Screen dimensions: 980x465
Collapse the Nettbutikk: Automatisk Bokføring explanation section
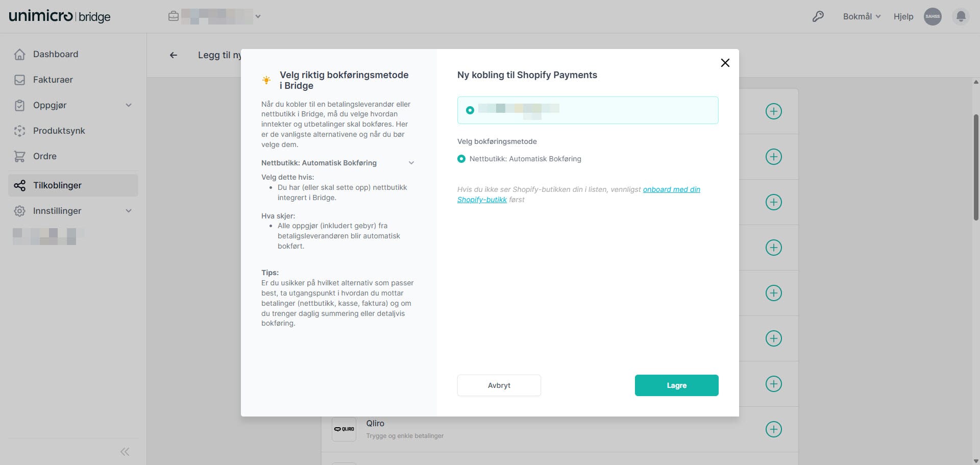tap(411, 162)
